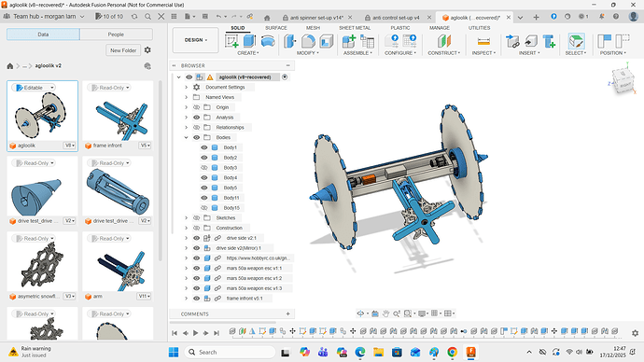The height and width of the screenshot is (362, 644).
Task: Select the Extrude tool icon
Action: 249,41
